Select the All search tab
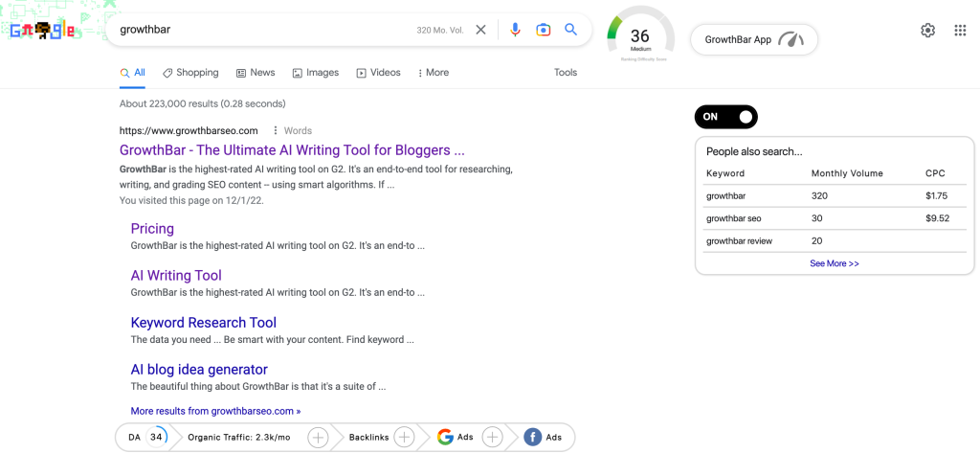 [132, 73]
